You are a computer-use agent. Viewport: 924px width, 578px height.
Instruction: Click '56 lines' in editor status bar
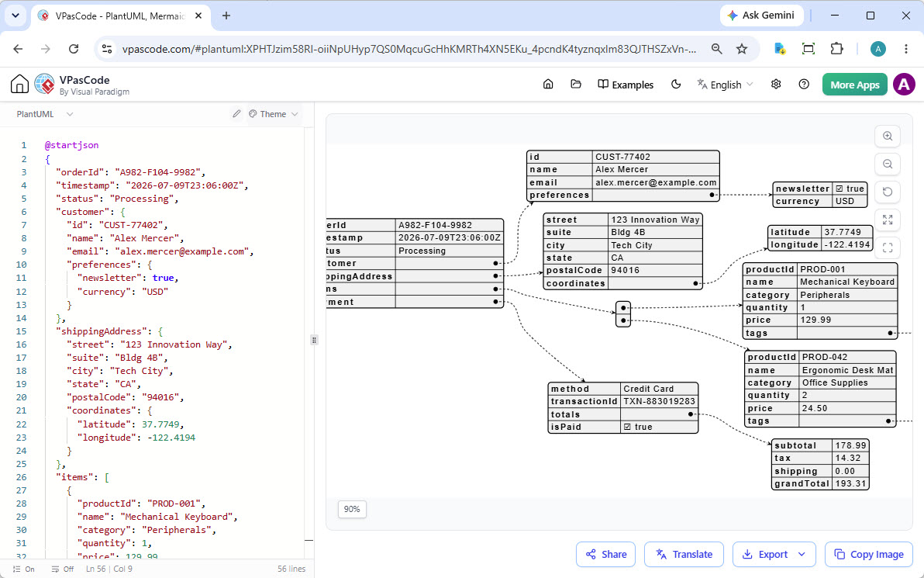pos(291,569)
